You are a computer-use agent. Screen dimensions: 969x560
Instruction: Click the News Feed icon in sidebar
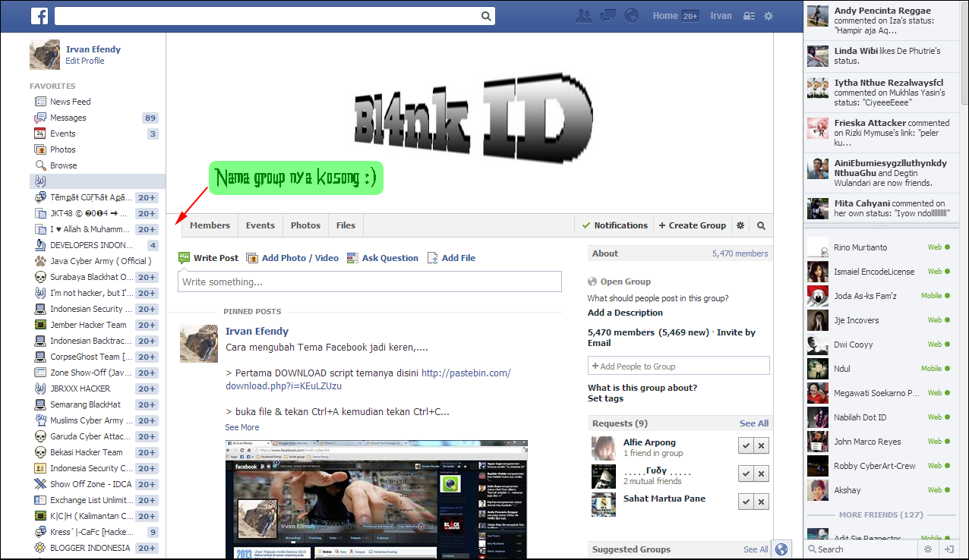pos(40,102)
